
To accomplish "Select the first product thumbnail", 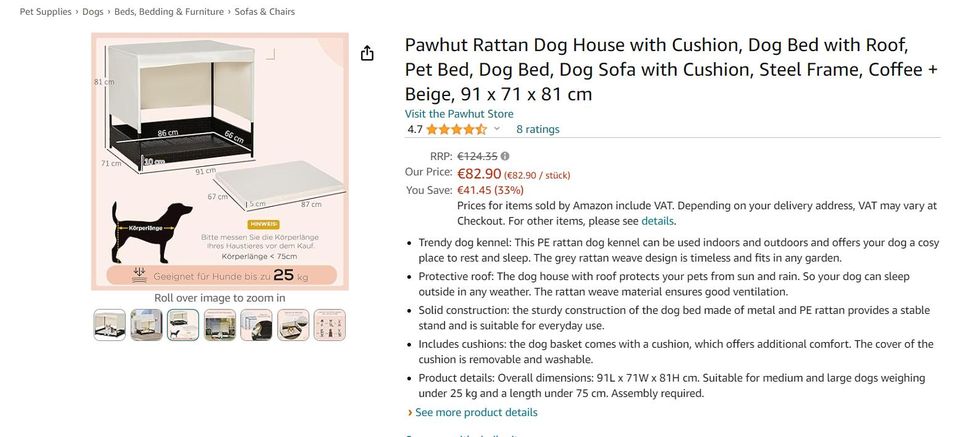I will [110, 323].
